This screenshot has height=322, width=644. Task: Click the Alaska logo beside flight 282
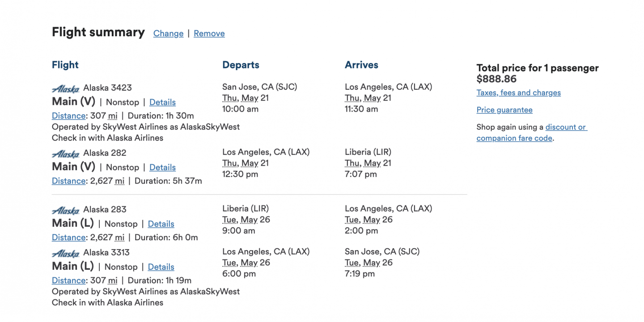(x=66, y=154)
